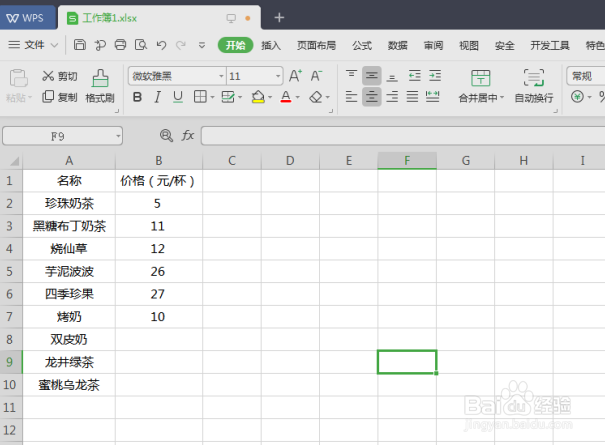Viewport: 605px width, 445px height.
Task: Decrease indent icon
Action: [415, 76]
